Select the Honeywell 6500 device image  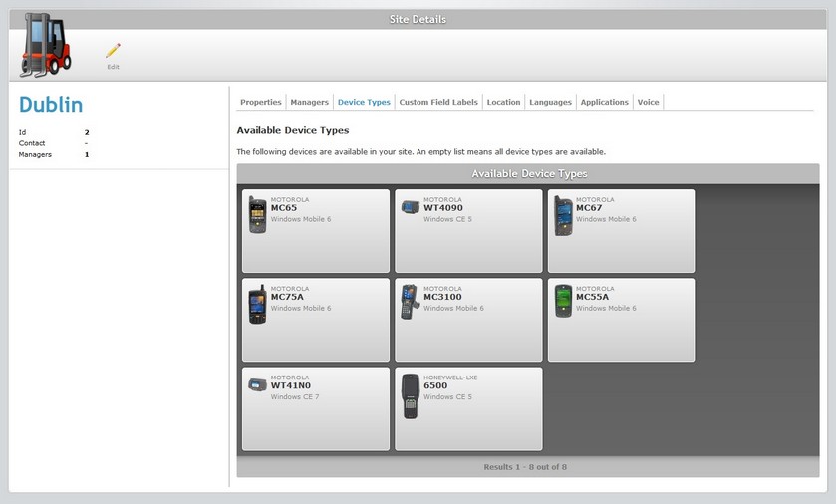[x=411, y=396]
